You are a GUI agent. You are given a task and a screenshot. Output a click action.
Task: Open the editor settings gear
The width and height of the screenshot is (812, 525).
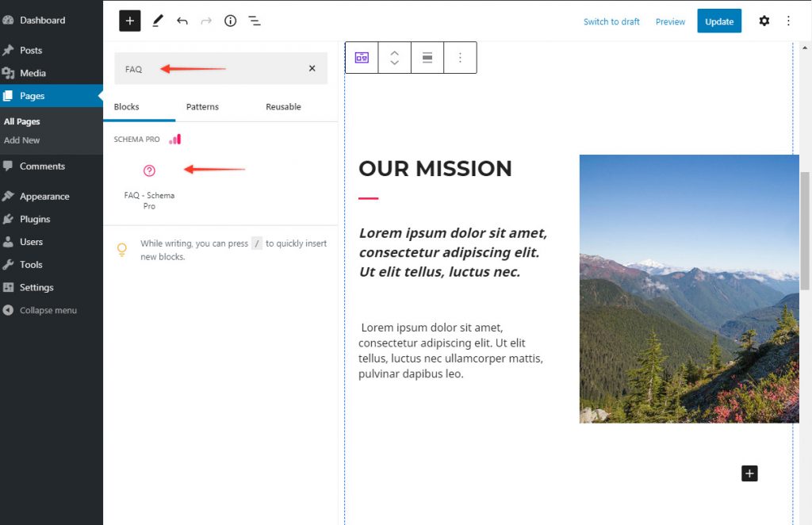[x=764, y=21]
